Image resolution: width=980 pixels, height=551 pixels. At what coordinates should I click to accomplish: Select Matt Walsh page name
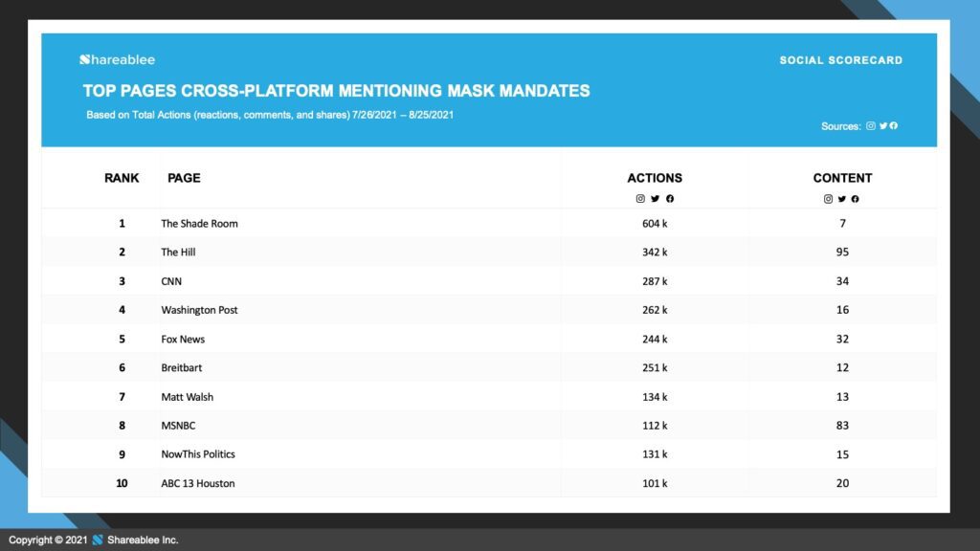point(187,397)
